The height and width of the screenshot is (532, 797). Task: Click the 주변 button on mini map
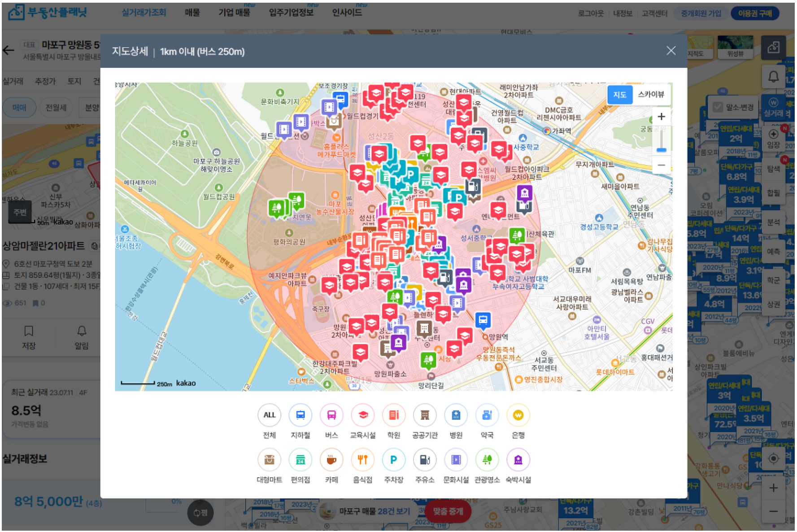pyautogui.click(x=20, y=212)
